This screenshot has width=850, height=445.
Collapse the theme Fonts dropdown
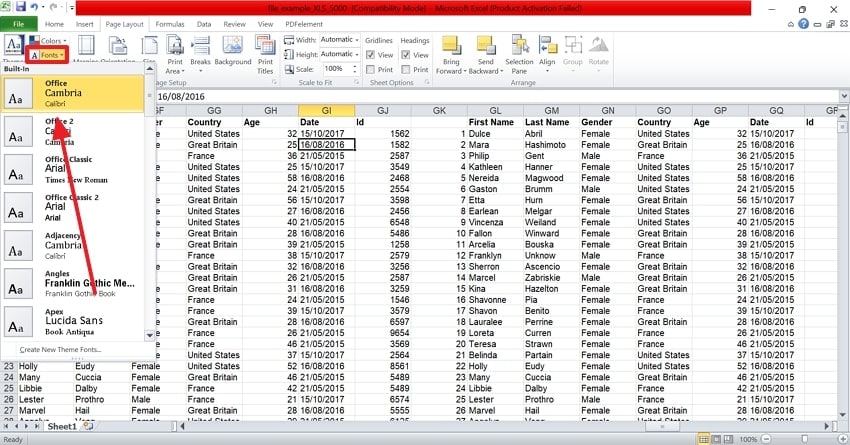click(x=47, y=55)
